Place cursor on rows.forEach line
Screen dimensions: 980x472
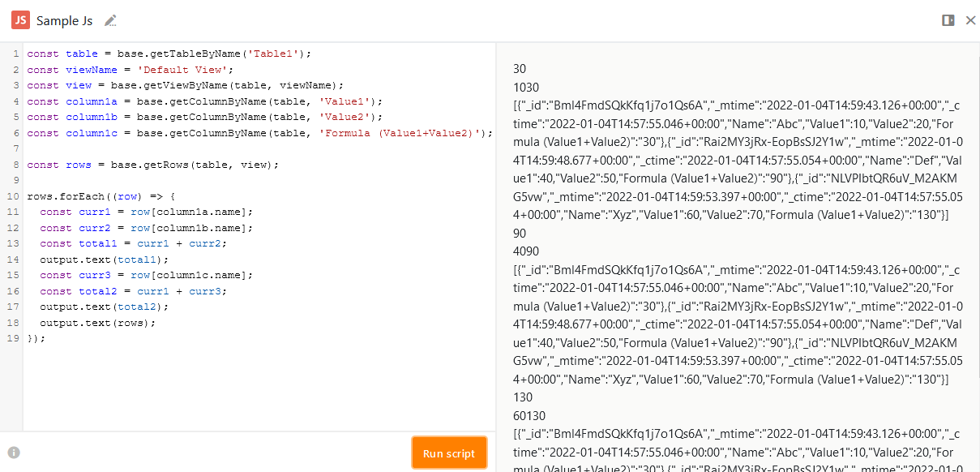point(101,196)
